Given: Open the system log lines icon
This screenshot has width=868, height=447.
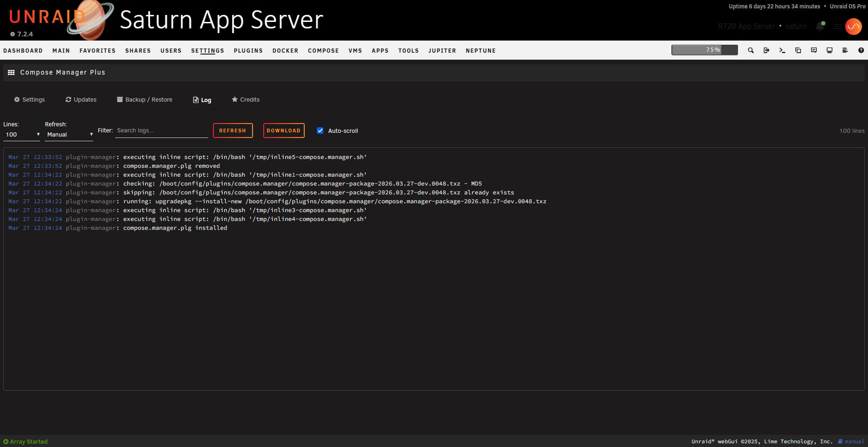Looking at the screenshot, I should (845, 50).
